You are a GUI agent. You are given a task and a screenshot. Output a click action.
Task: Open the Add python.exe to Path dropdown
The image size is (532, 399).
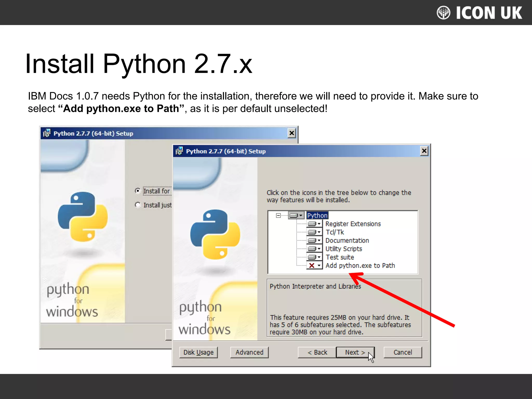[x=315, y=265]
